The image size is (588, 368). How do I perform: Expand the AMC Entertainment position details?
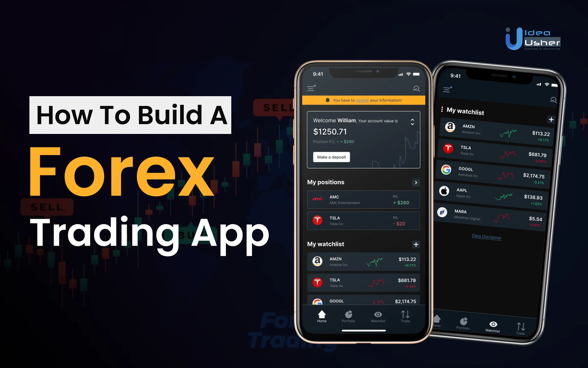363,200
